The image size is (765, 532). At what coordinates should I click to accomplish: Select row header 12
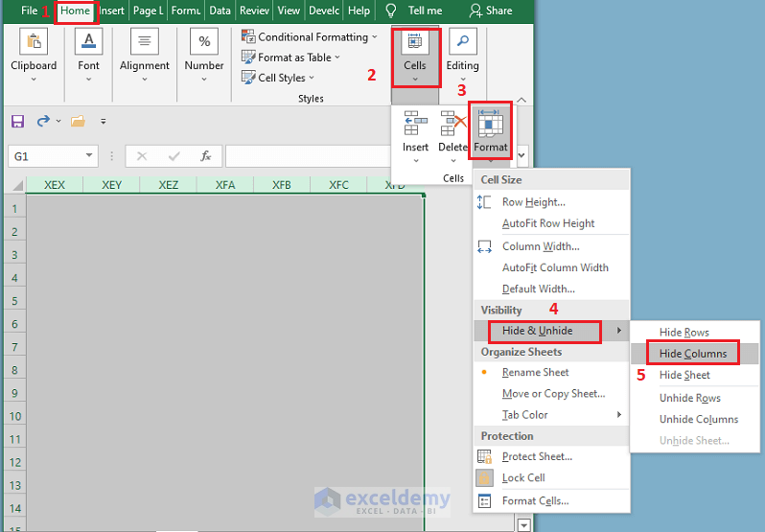click(14, 462)
